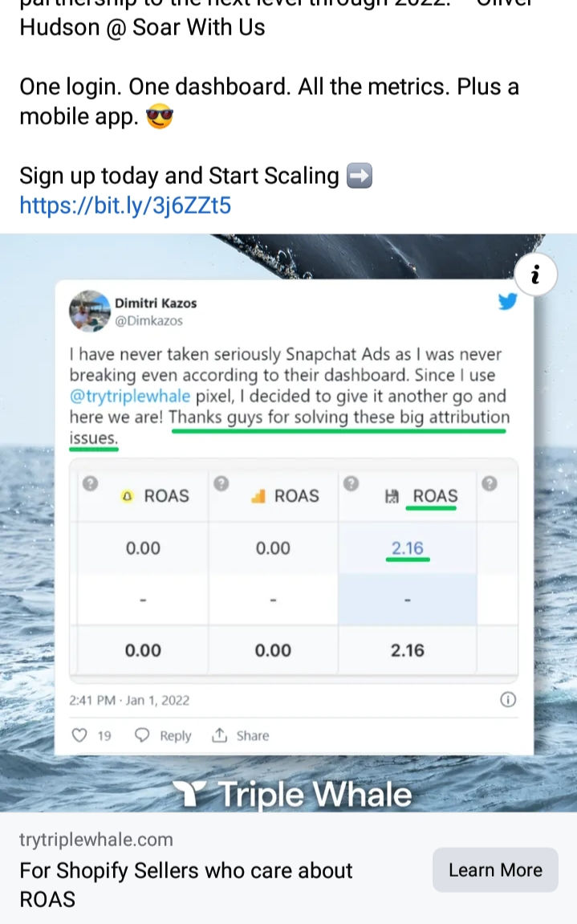Tap the Reply speech bubble icon
The width and height of the screenshot is (577, 924).
coord(142,735)
